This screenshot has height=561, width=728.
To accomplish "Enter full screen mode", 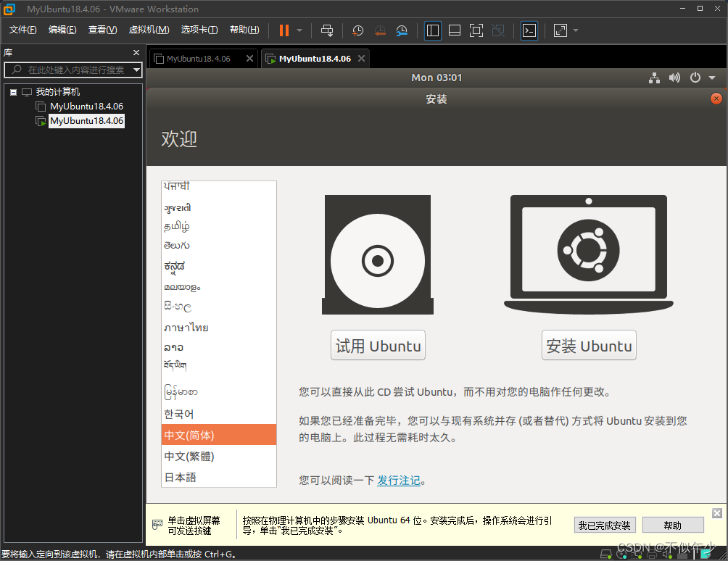I will 476,30.
